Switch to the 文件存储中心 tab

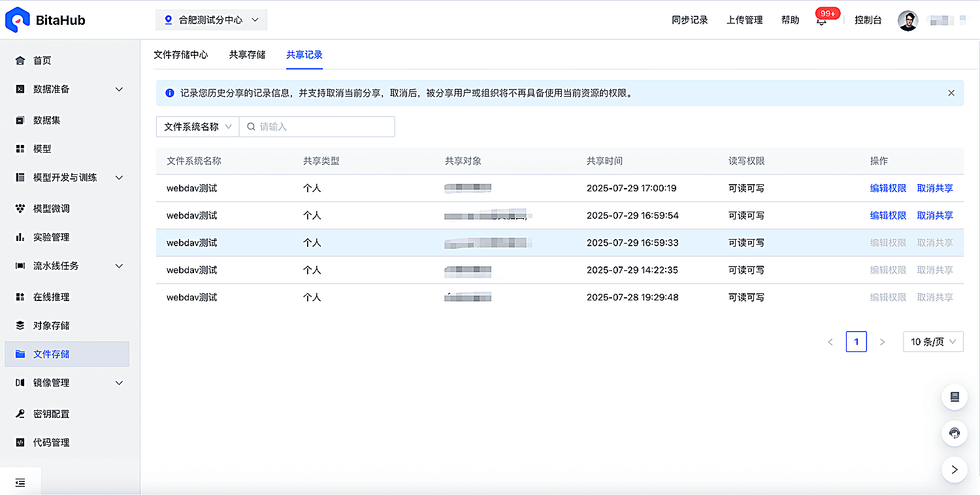[181, 55]
